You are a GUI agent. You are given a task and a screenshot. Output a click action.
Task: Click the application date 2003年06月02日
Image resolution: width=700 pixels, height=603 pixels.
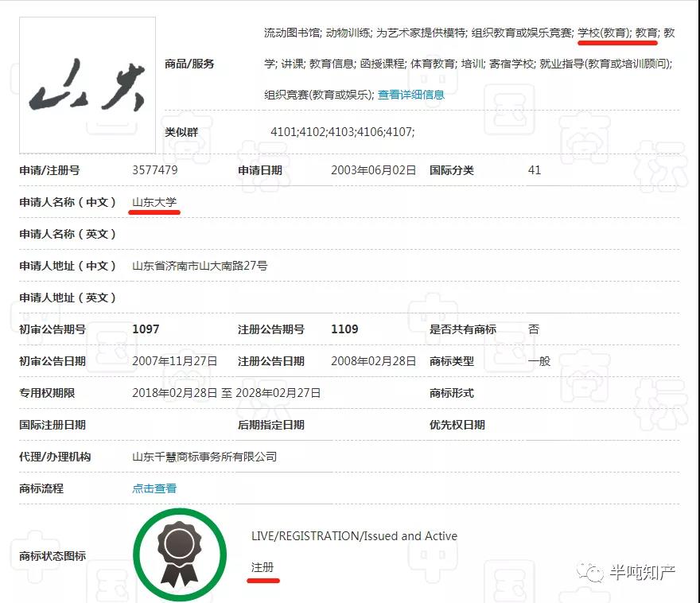pyautogui.click(x=373, y=170)
